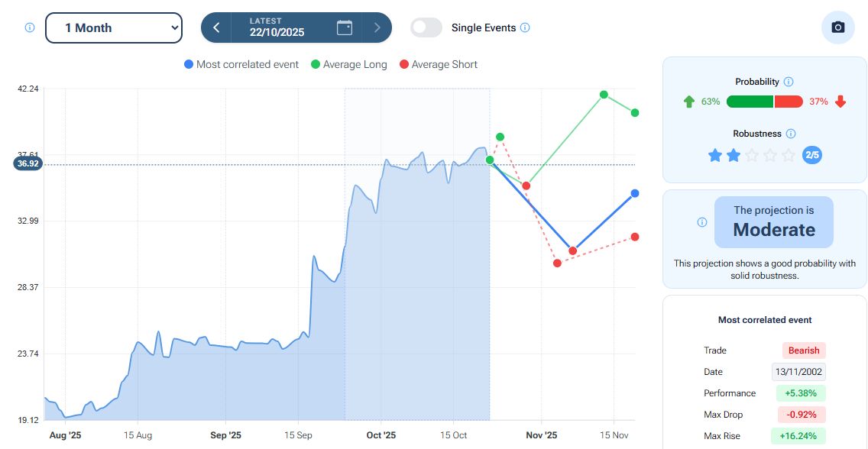Click info icon beside the period dropdown
Screen dimensions: 868x449
click(30, 27)
